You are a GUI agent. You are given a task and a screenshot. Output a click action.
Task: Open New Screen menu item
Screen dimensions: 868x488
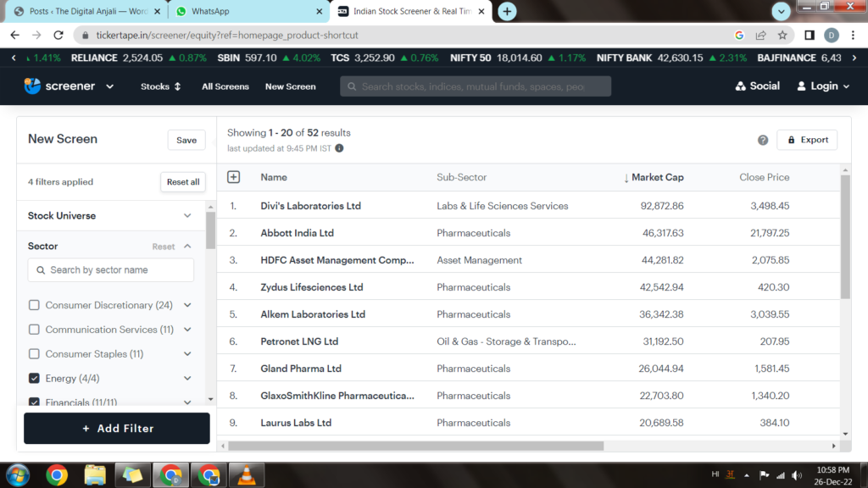coord(291,86)
